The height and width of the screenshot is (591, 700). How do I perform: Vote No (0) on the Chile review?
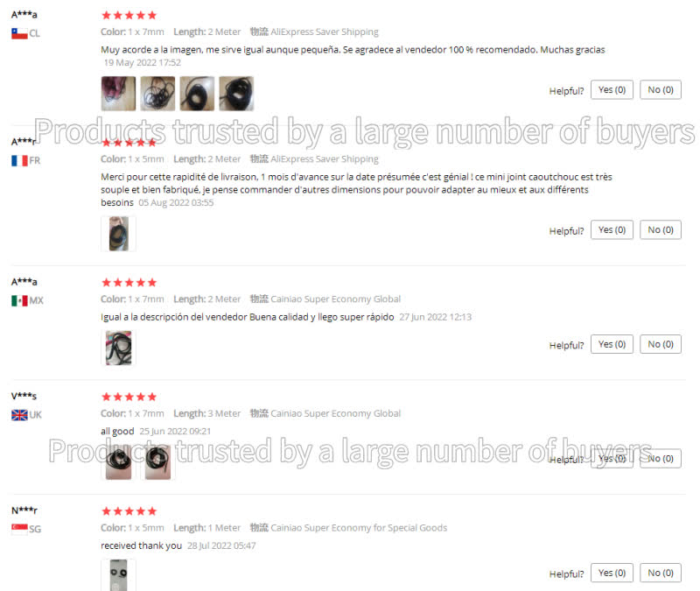(661, 90)
